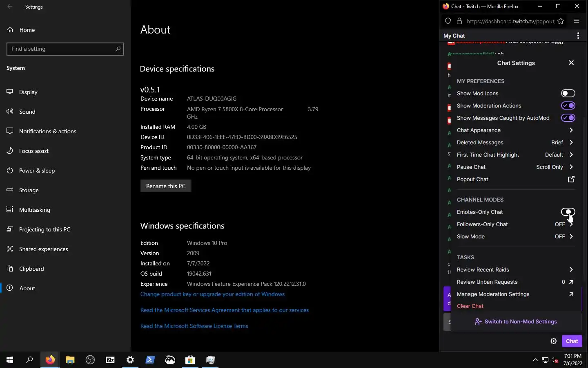
Task: Open OBS Studio from taskbar
Action: tap(90, 360)
